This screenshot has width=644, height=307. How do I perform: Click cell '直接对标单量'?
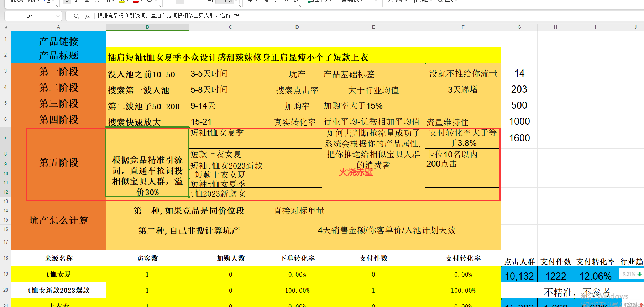348,210
